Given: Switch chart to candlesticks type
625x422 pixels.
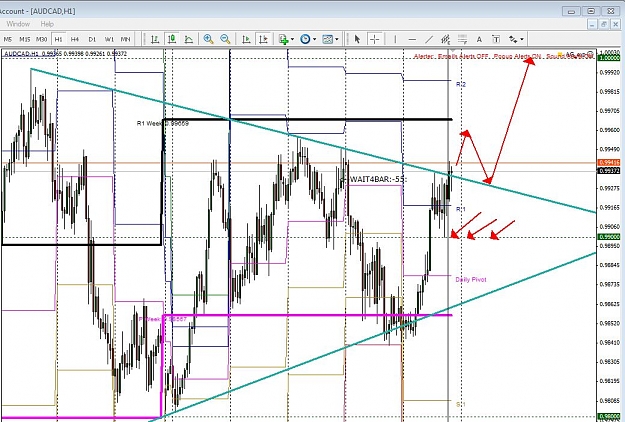Looking at the screenshot, I should (x=172, y=39).
